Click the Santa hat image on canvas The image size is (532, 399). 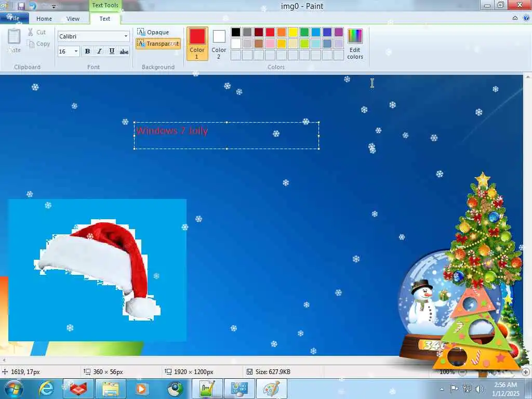click(98, 270)
